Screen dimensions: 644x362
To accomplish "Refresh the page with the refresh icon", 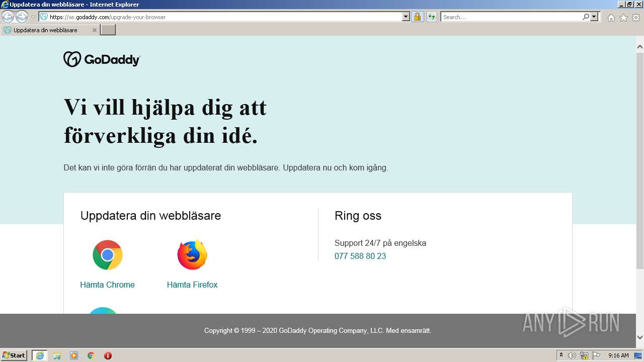I will tap(432, 17).
